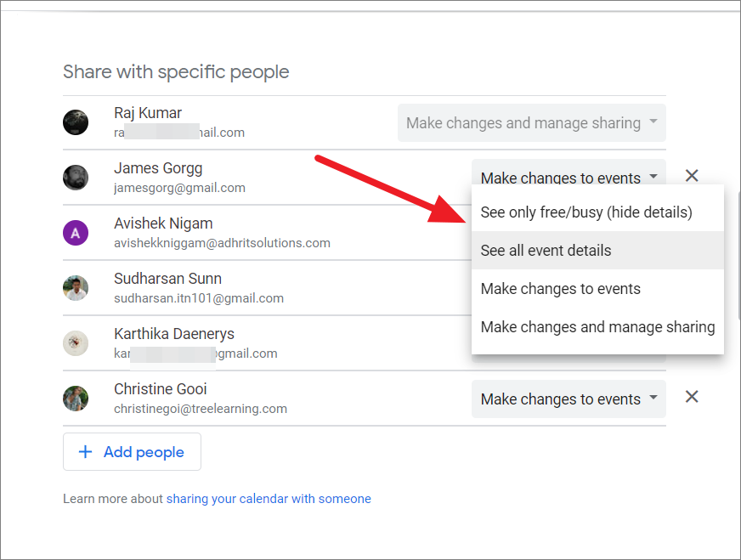This screenshot has height=560, width=741.
Task: Click the page's vertical scrollbar
Action: tap(738, 255)
